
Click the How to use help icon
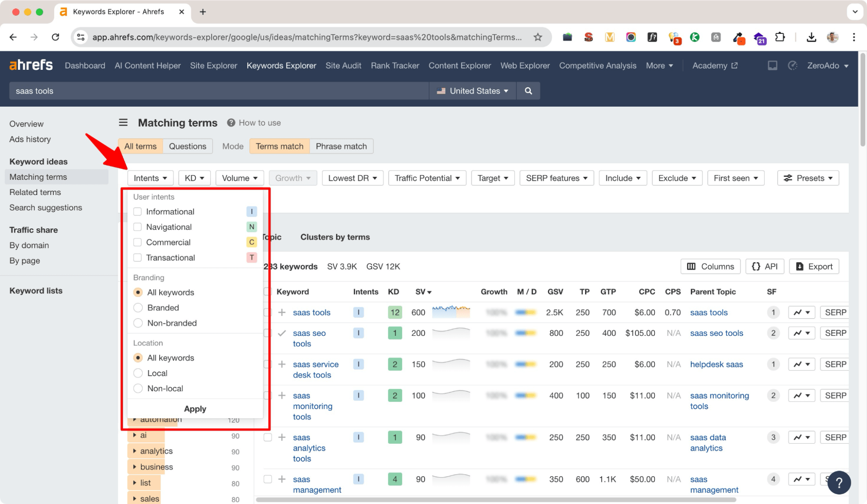231,123
